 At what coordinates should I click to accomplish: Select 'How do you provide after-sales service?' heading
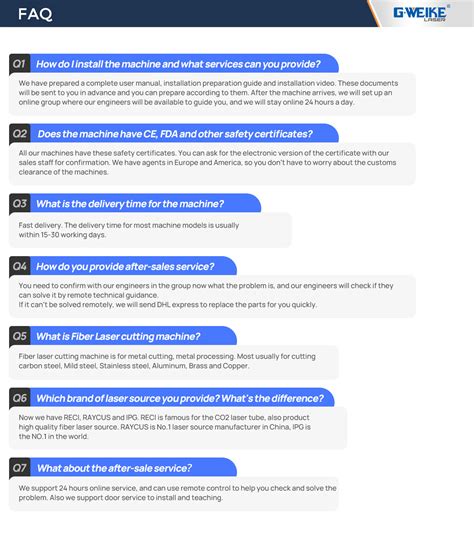point(125,267)
